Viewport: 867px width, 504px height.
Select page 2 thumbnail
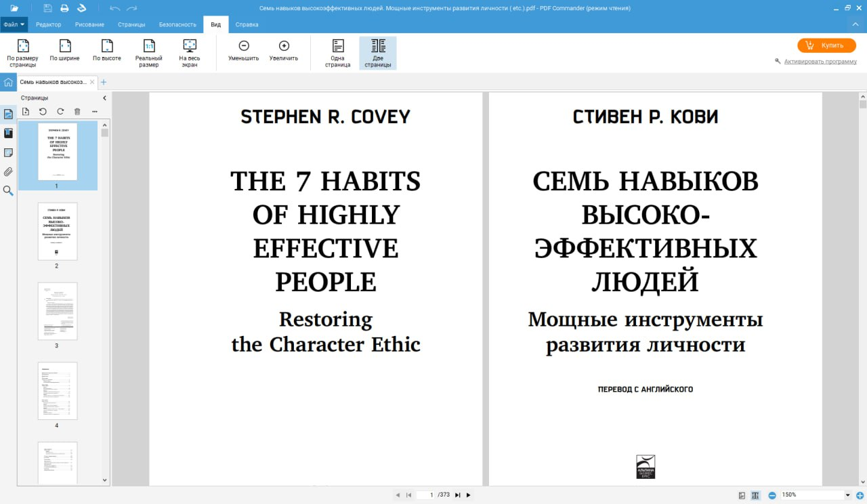tap(58, 232)
